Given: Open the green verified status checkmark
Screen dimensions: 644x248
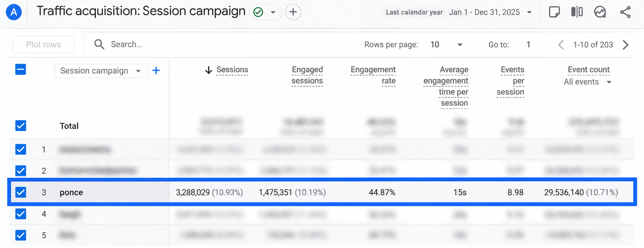Looking at the screenshot, I should coord(258,12).
